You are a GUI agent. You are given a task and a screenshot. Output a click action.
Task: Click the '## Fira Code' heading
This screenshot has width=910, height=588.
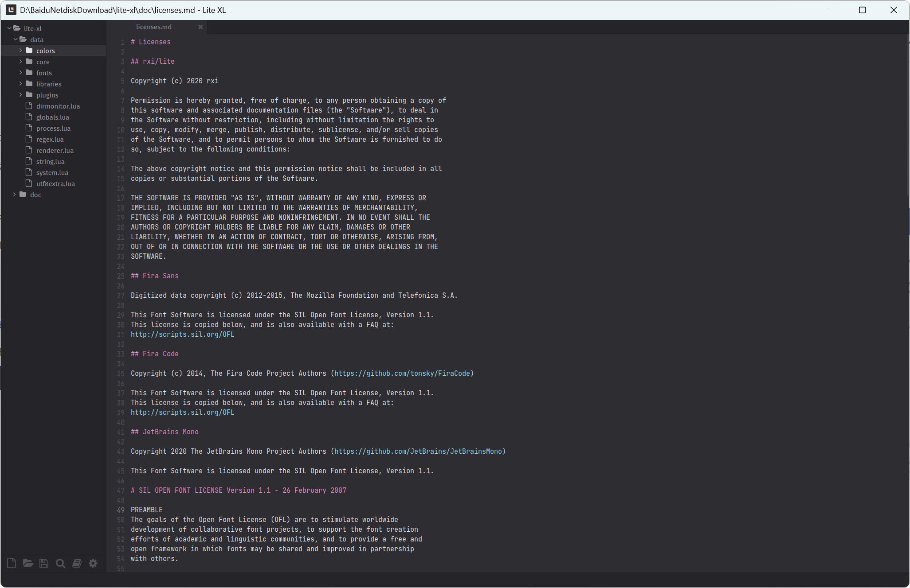pyautogui.click(x=155, y=354)
